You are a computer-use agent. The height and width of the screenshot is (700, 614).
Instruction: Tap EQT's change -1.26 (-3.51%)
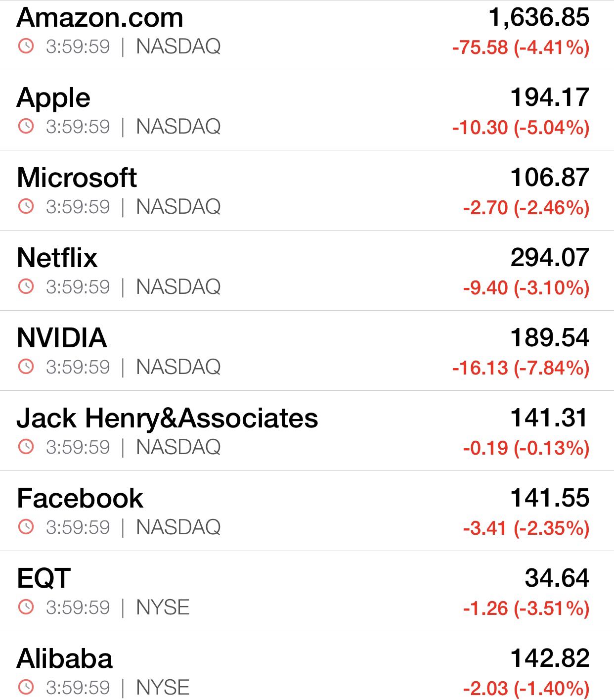click(526, 608)
